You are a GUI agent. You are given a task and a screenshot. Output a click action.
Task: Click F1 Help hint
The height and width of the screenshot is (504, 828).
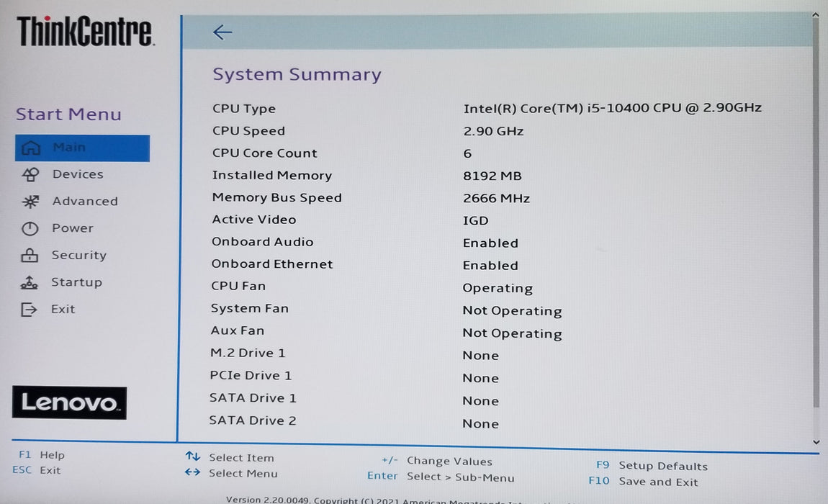point(42,455)
